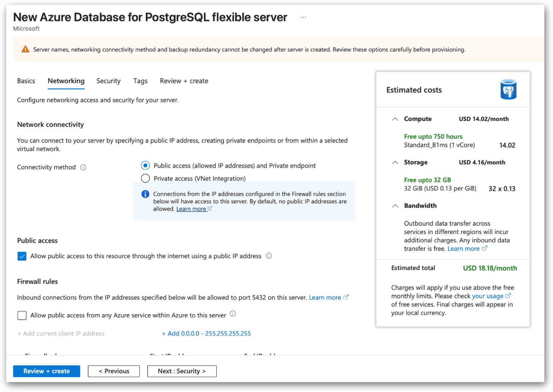Click Add 0.0.0.0 - 255.255.255.255

point(206,333)
